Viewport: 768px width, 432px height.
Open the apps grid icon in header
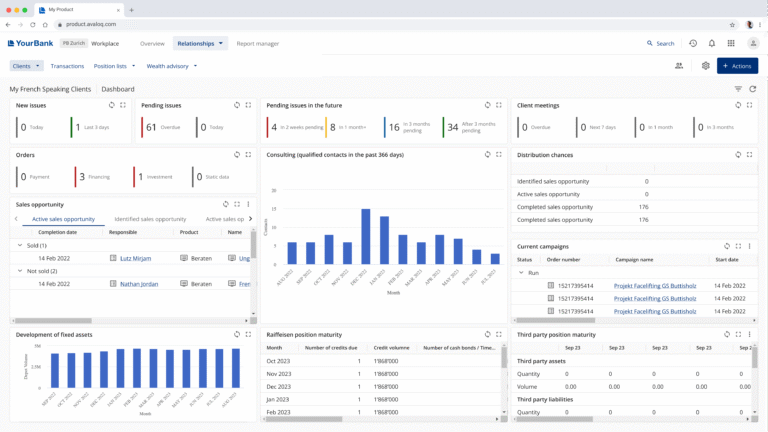click(731, 44)
